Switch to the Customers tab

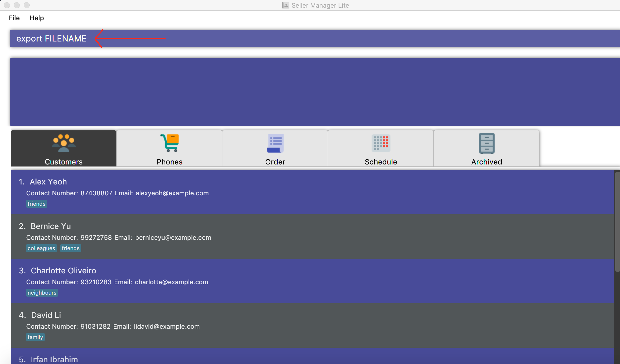pos(64,149)
